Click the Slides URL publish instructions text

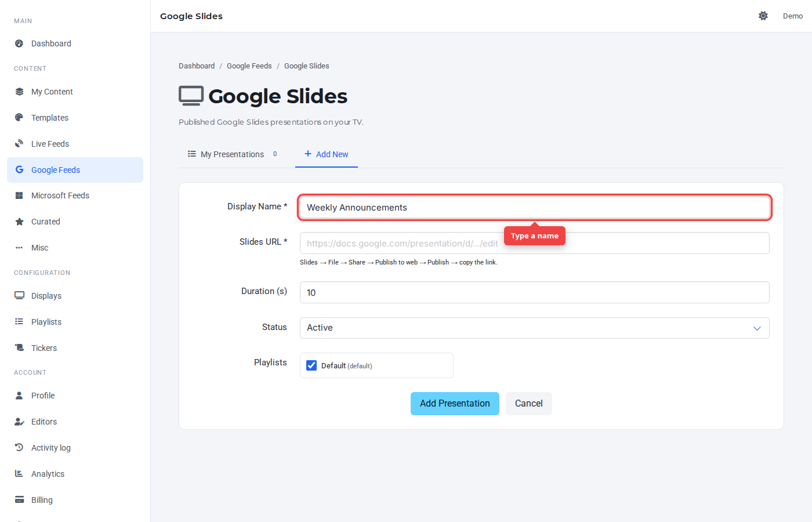[x=398, y=262]
